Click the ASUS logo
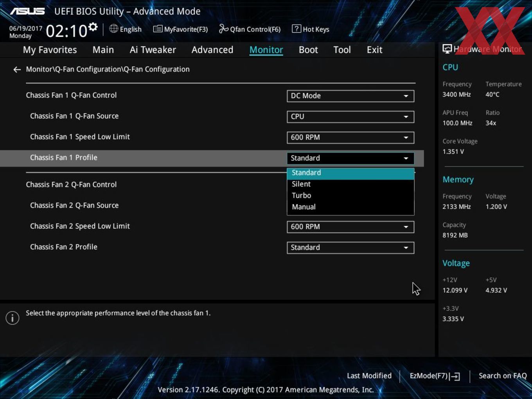 (x=27, y=11)
